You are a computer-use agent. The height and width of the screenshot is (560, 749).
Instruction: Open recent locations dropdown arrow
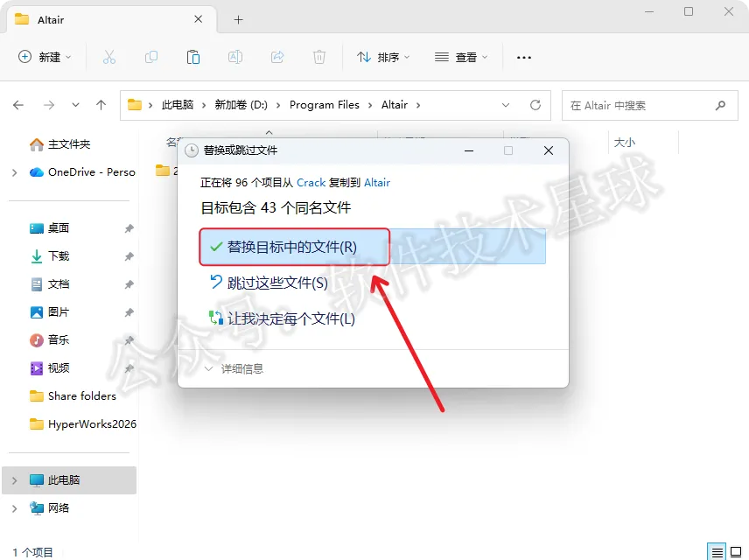(x=75, y=105)
